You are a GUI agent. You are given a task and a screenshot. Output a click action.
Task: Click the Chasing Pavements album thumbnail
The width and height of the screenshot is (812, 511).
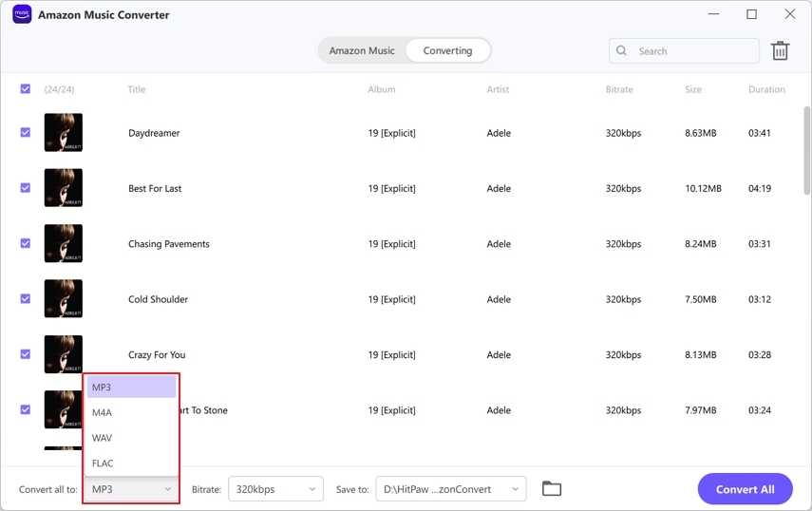click(64, 243)
